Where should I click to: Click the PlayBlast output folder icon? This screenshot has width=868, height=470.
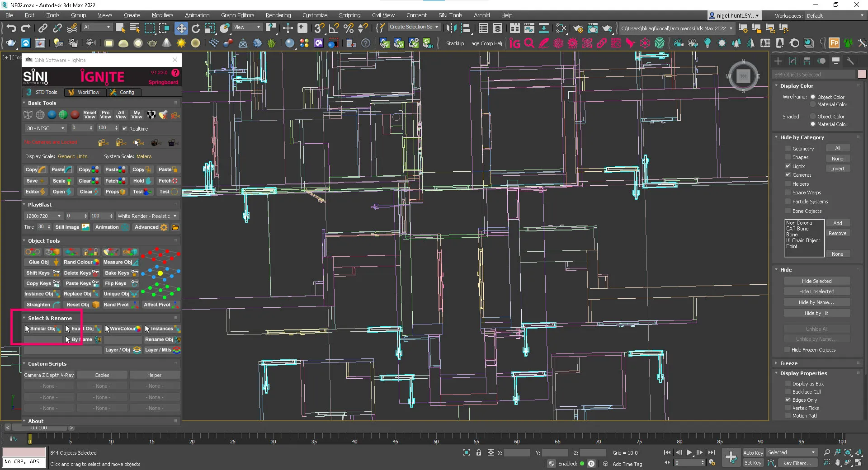175,227
